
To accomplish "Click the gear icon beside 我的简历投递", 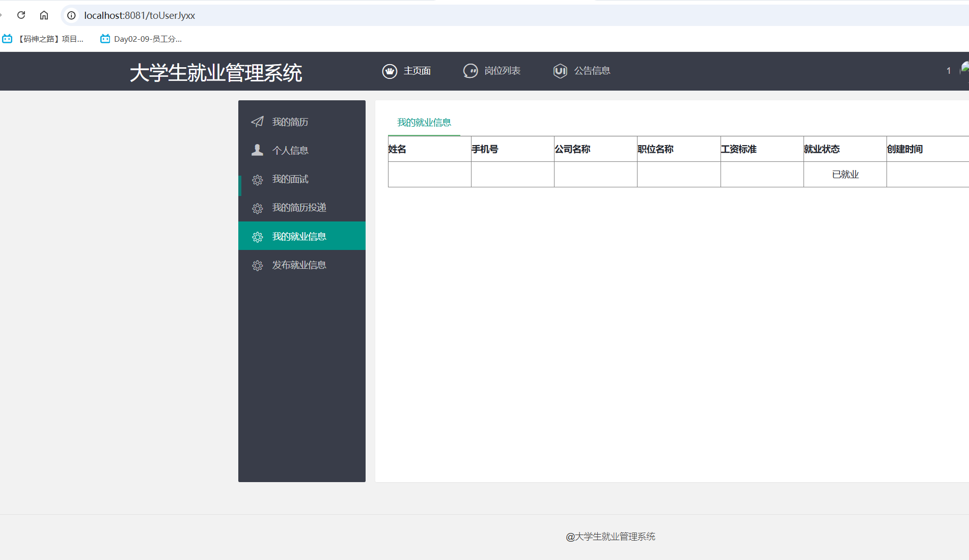I will 257,208.
